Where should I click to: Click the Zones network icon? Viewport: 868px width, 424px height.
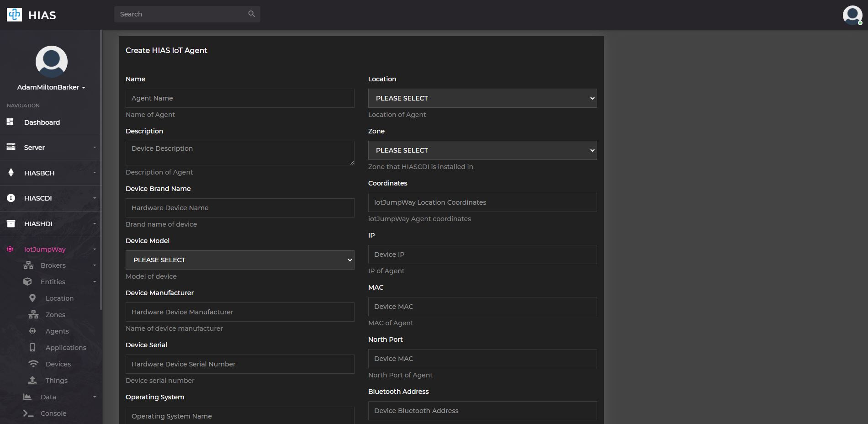click(x=33, y=314)
